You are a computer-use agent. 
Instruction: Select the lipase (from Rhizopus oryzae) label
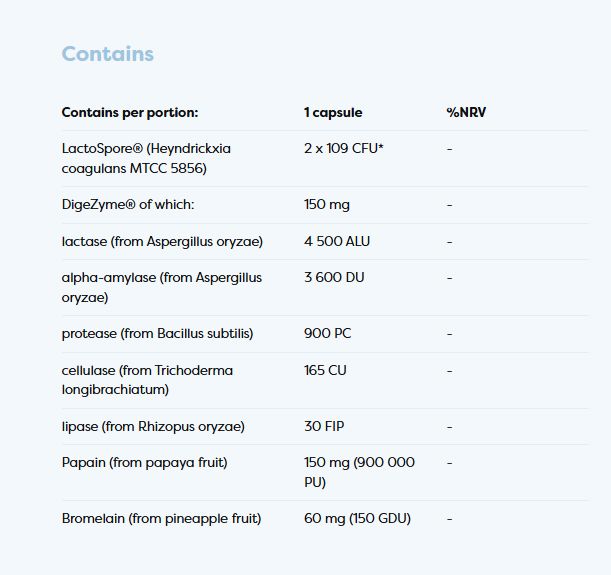click(x=153, y=426)
